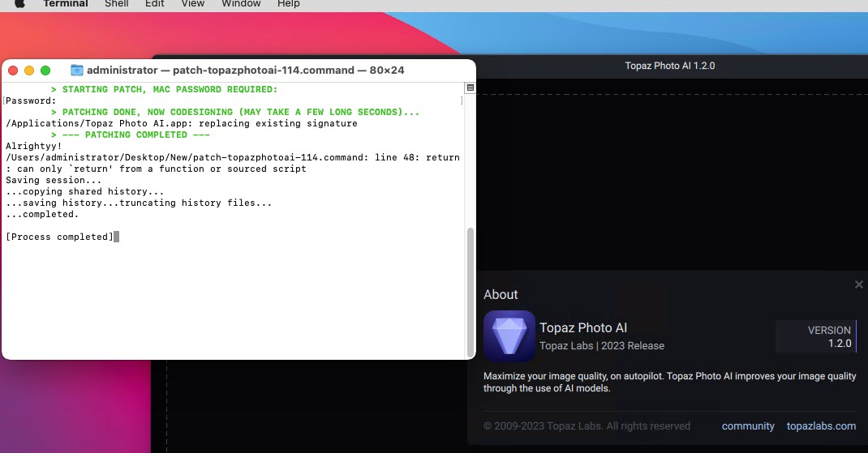
Task: Click the Topaz Photo AI gem logo
Action: point(509,335)
